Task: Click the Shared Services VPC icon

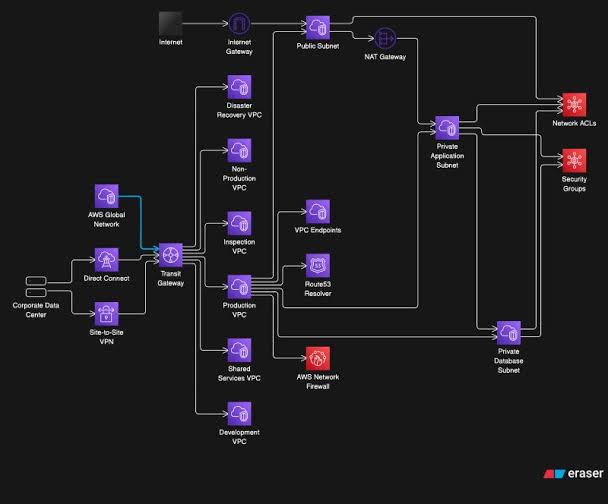Action: (239, 350)
